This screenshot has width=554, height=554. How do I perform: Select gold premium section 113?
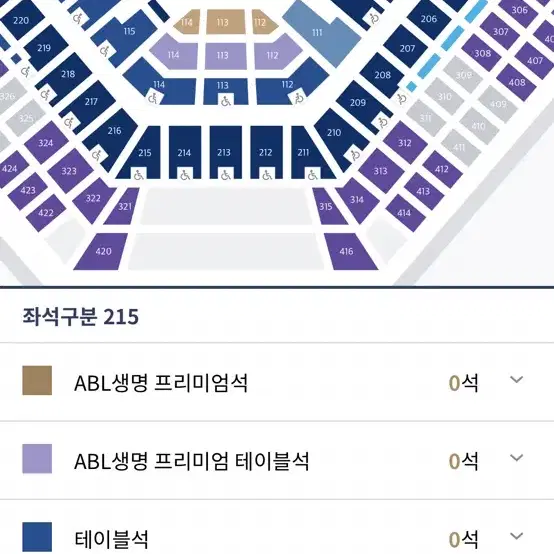(225, 22)
